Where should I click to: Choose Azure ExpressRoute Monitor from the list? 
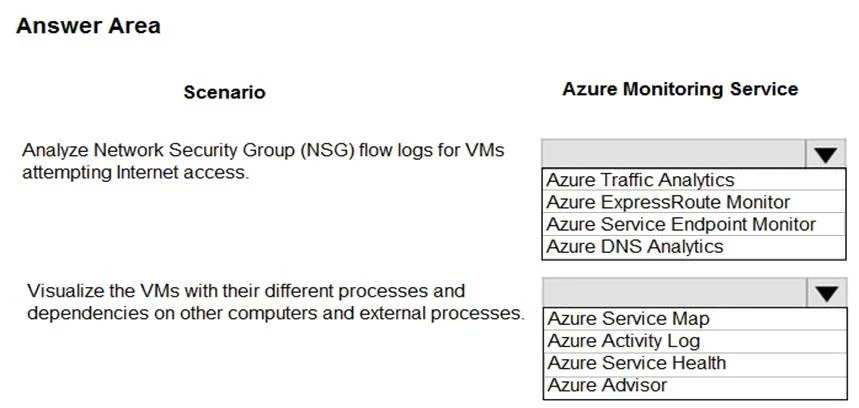(x=694, y=202)
